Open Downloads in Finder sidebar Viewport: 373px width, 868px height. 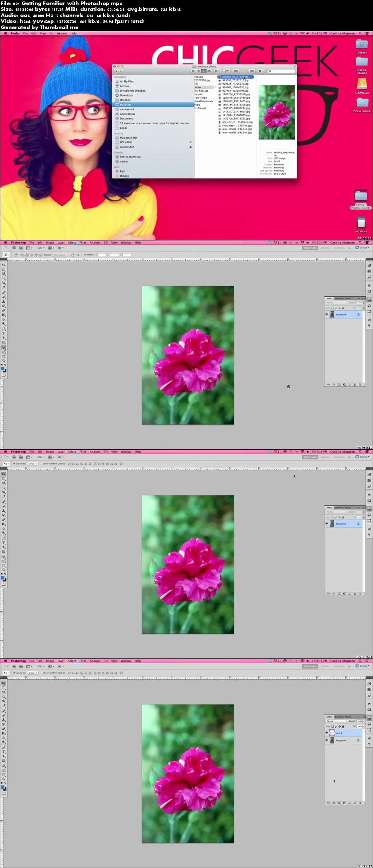[126, 95]
